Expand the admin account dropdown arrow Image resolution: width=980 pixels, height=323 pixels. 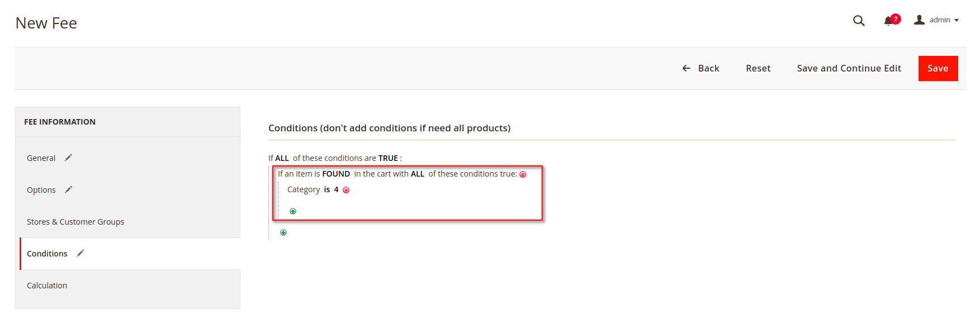957,20
